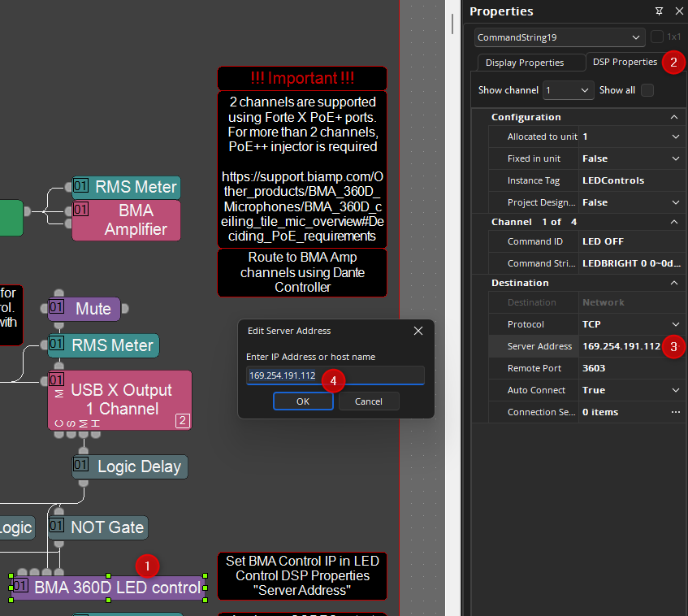Click the Command String value LEDBRIGHT

pos(631,263)
